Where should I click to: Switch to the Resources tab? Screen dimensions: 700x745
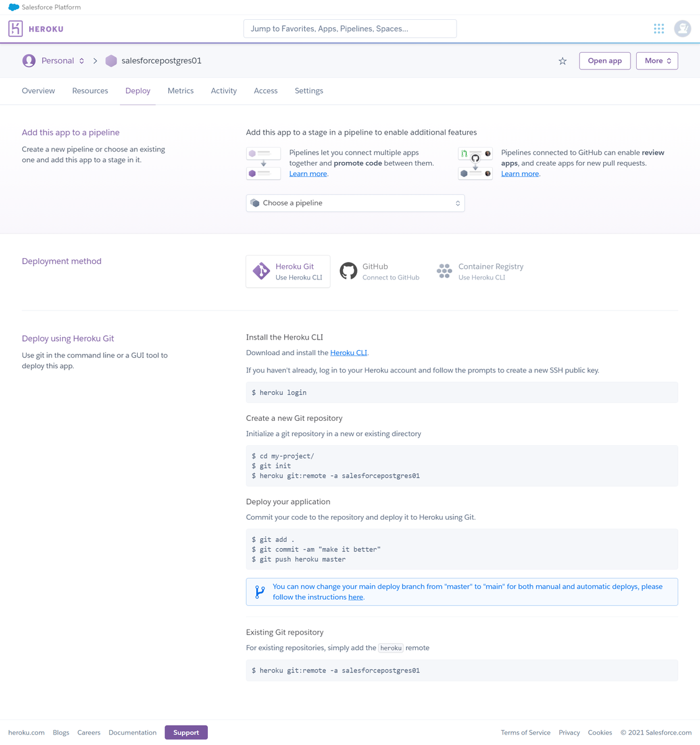coord(90,91)
